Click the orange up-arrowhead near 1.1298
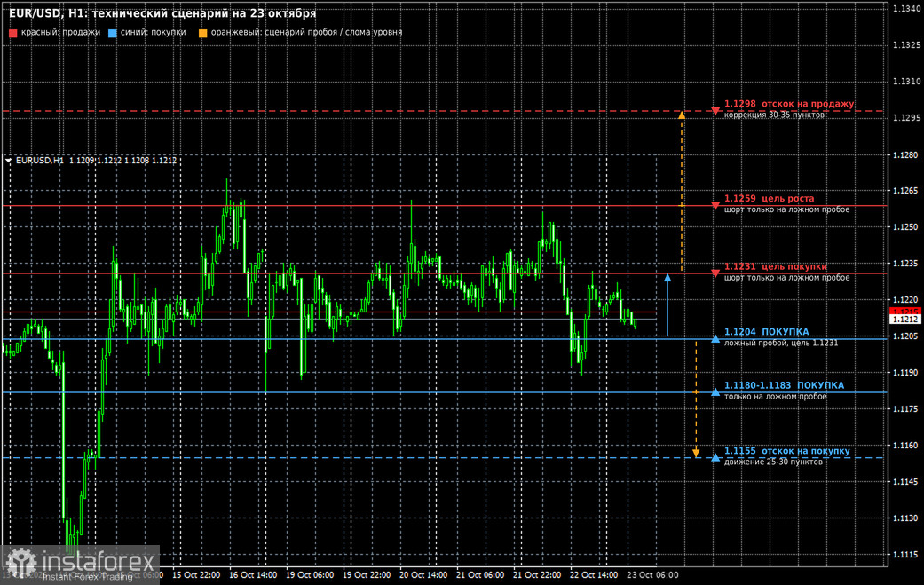 (x=682, y=115)
